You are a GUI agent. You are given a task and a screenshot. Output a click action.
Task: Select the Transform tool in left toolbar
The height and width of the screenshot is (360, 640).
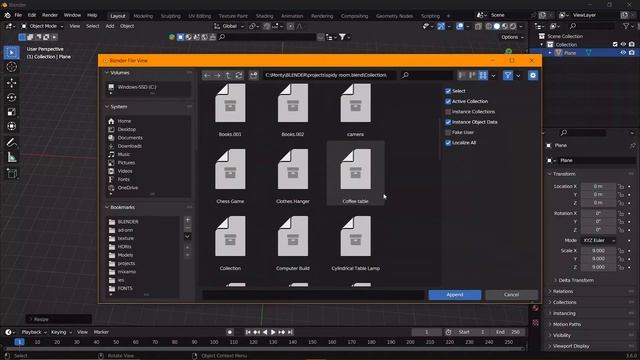[x=11, y=126]
